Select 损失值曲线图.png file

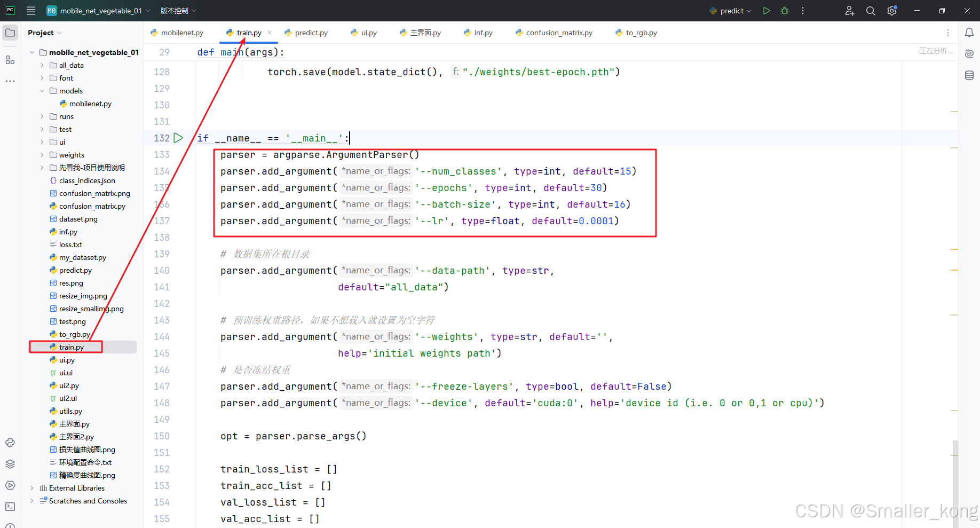click(87, 450)
